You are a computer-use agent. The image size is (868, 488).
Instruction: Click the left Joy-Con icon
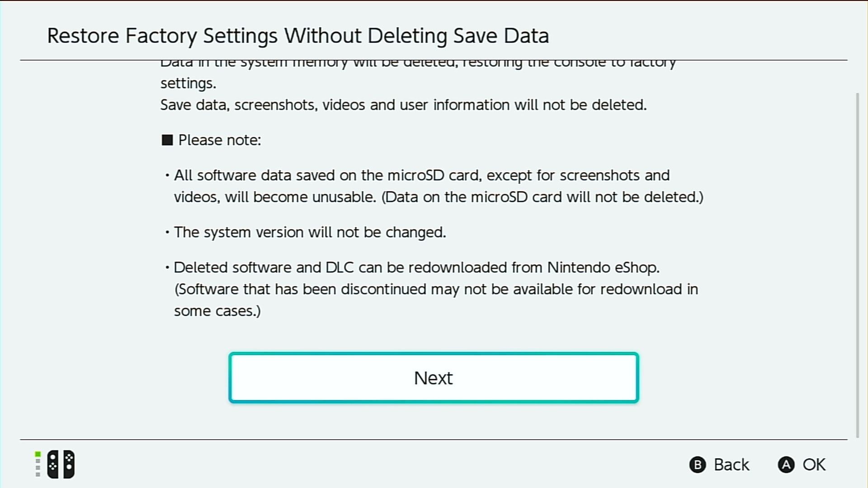[x=54, y=464]
